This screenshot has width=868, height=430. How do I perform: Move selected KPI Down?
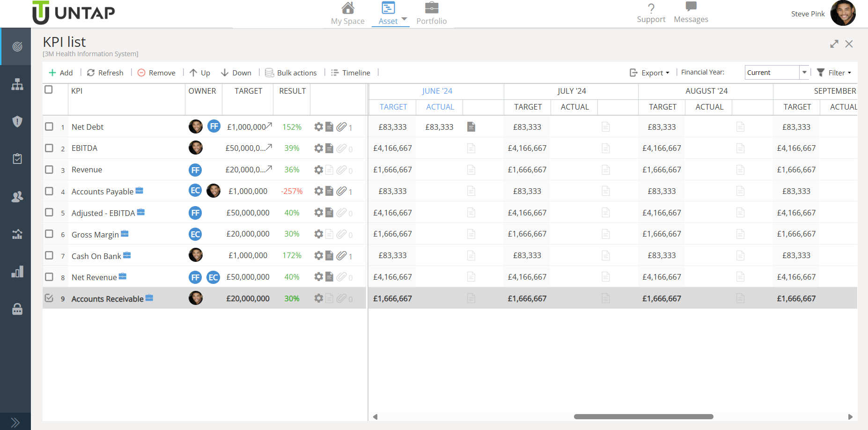coord(236,73)
